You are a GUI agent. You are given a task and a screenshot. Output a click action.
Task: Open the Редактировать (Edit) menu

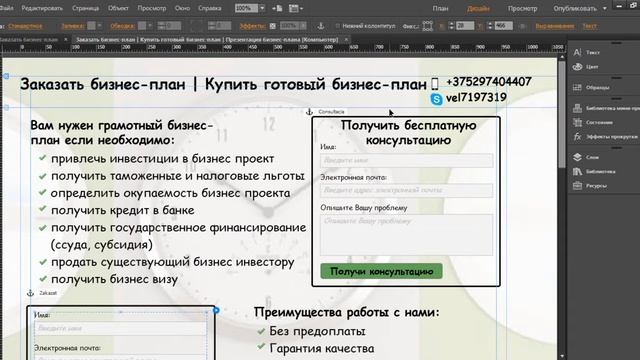(x=42, y=8)
